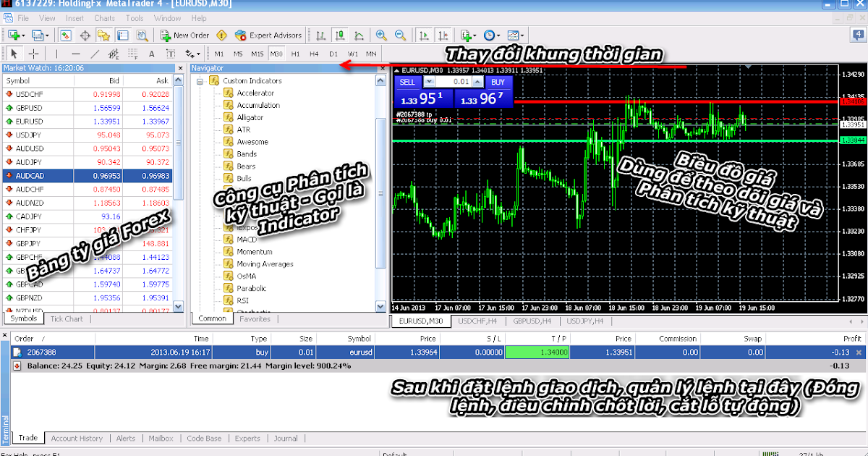Switch timeframe to H4
This screenshot has width=868, height=456.
click(314, 54)
